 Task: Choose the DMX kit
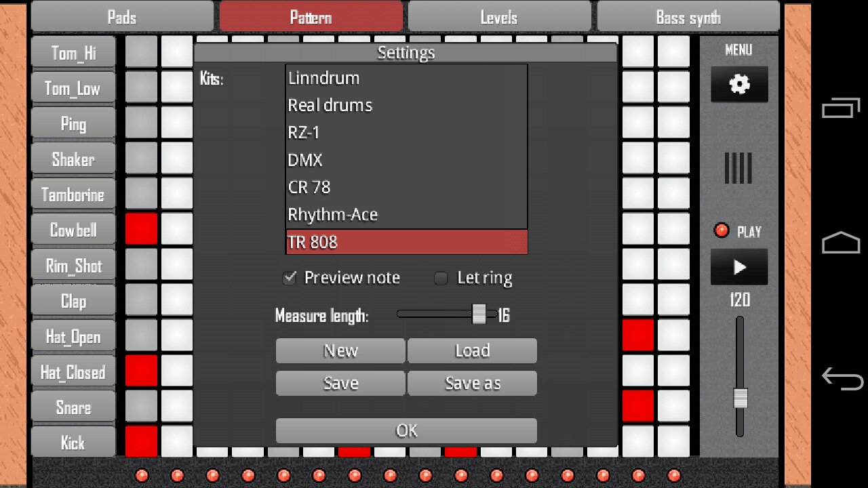[306, 160]
